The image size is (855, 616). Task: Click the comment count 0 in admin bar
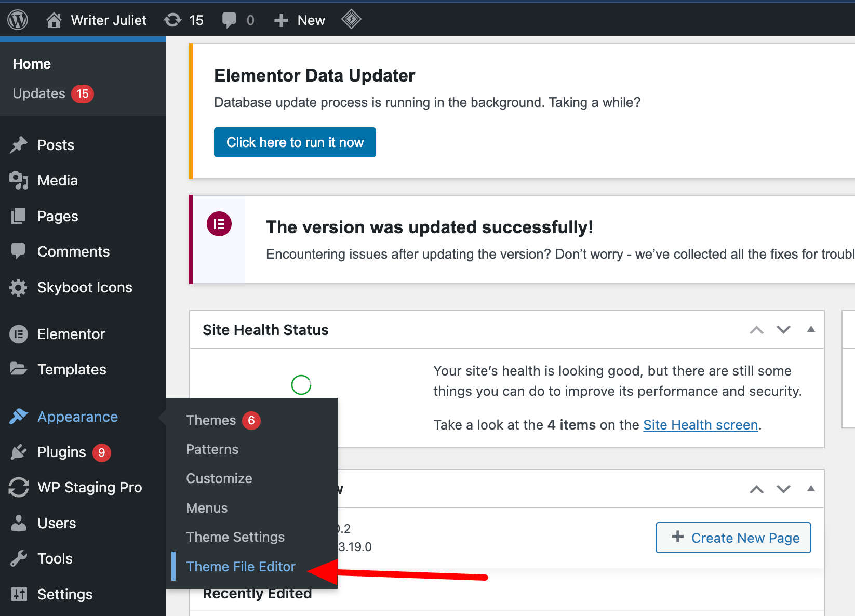pos(250,20)
